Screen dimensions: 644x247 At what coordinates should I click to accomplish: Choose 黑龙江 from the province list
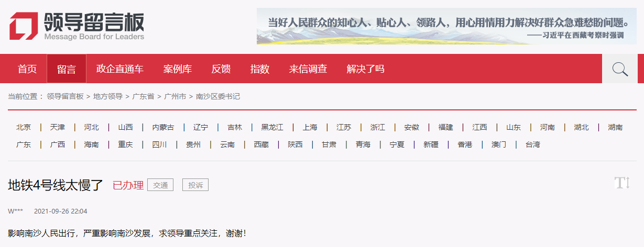(272, 127)
